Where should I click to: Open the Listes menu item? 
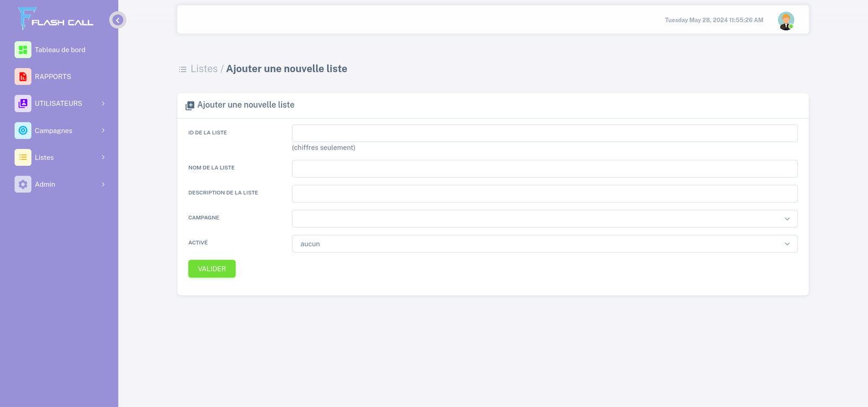[x=44, y=158]
